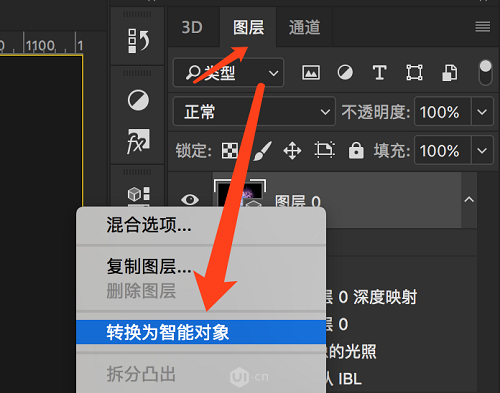Lock image pixels brush icon
Screen dimensions: 500x393
tap(262, 151)
